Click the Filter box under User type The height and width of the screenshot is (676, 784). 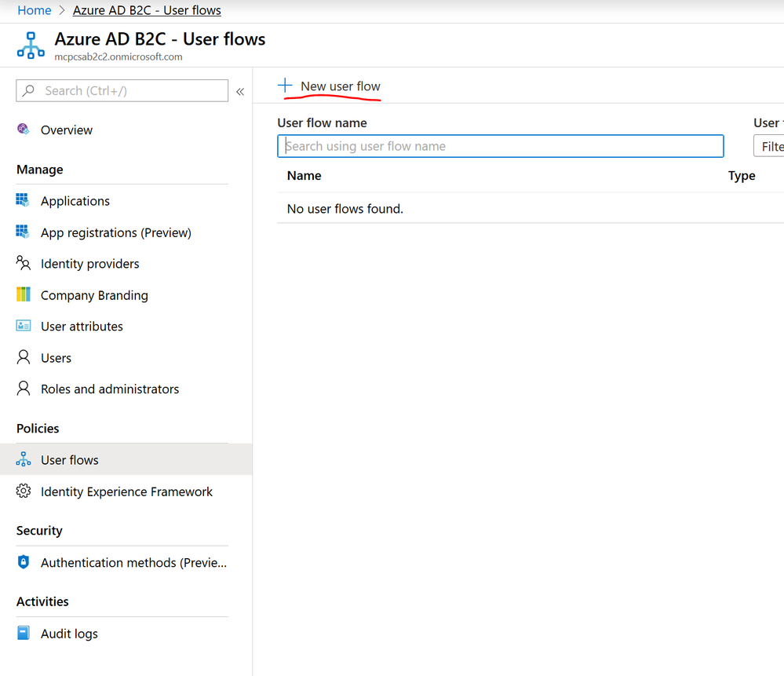[769, 146]
